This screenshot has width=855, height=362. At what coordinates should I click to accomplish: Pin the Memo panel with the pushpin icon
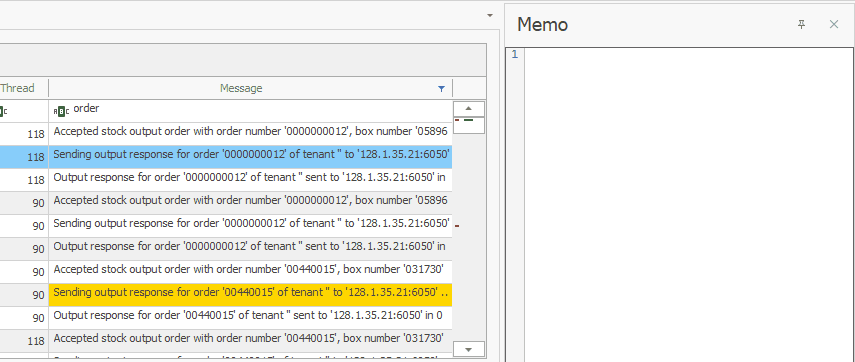coord(802,24)
